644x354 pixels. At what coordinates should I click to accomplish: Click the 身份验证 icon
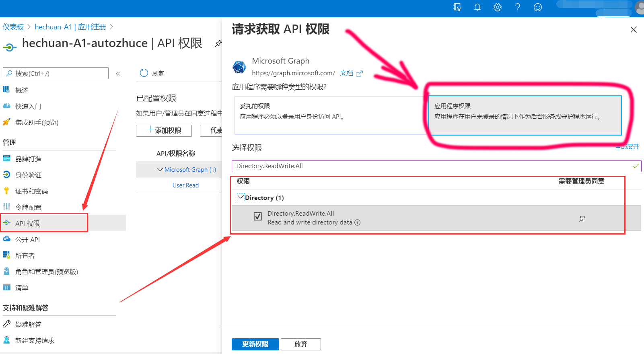click(x=6, y=175)
